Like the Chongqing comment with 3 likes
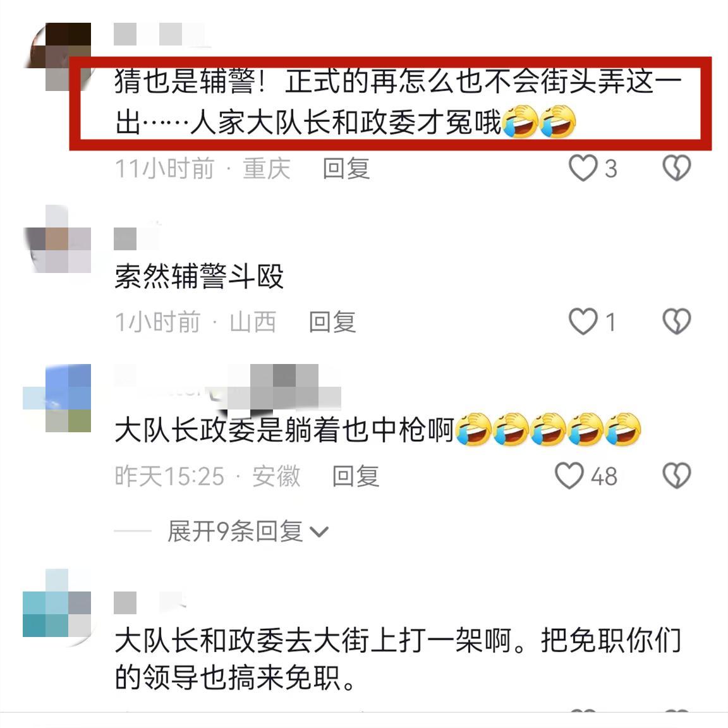 point(583,168)
